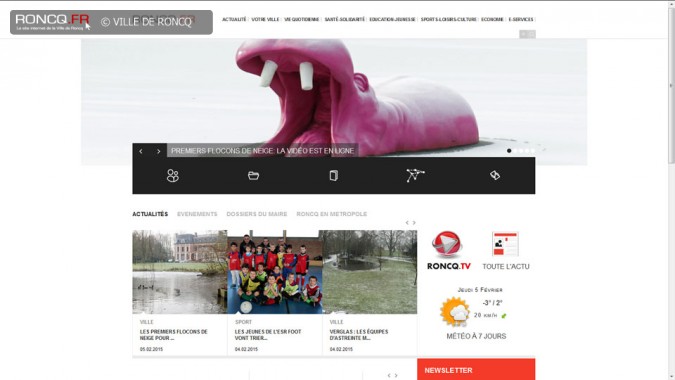The image size is (675, 380).
Task: Select the third slideshow dot indicator
Action: pos(521,151)
